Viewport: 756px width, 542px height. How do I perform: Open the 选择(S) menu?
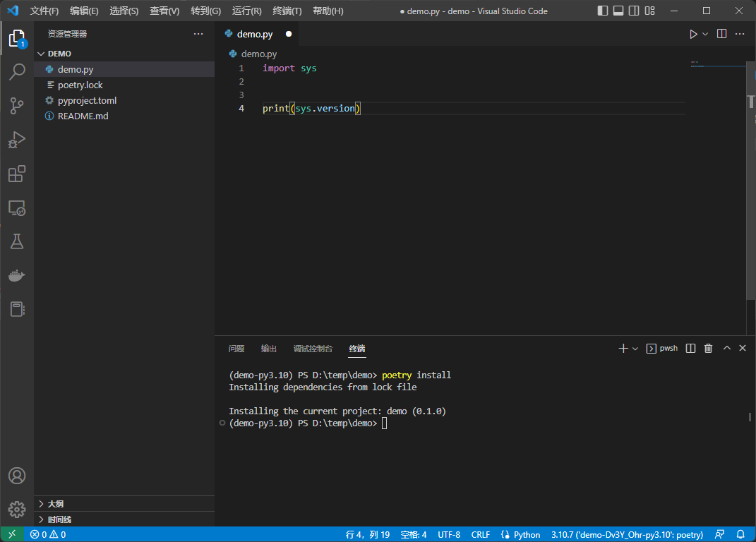click(124, 11)
